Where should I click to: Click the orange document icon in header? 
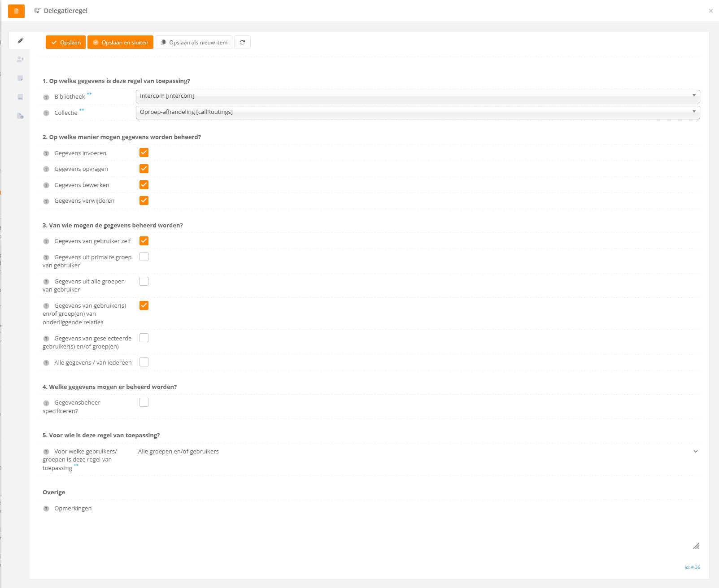(16, 11)
